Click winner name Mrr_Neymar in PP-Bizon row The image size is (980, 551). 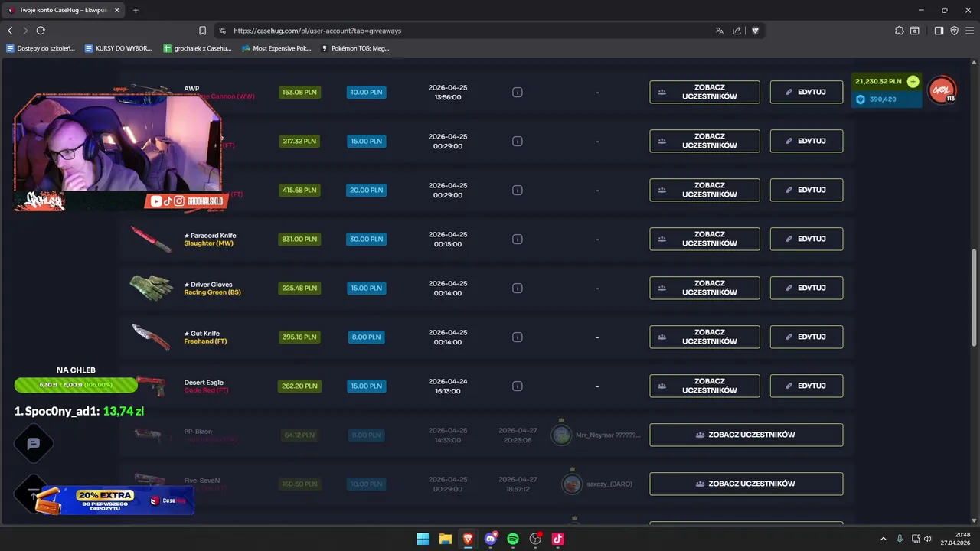608,435
